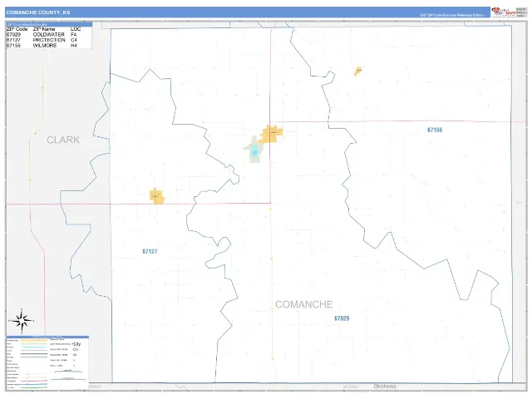
Task: Click the large City label in legend
Action: click(76, 344)
